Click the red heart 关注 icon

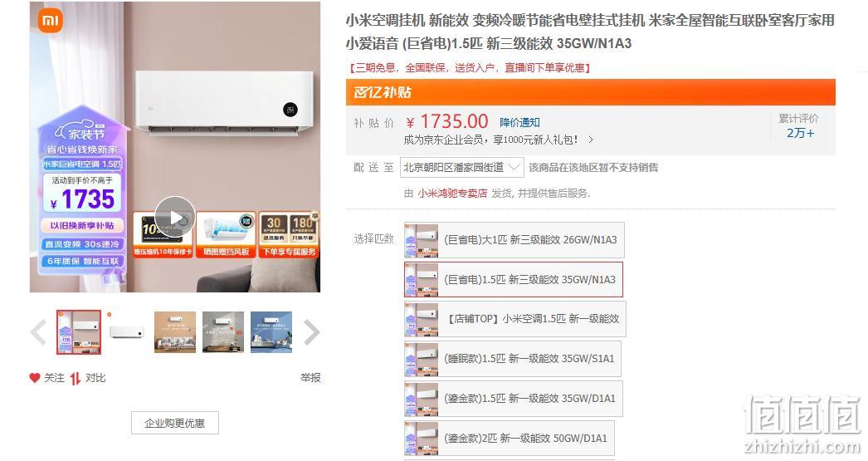pyautogui.click(x=35, y=378)
